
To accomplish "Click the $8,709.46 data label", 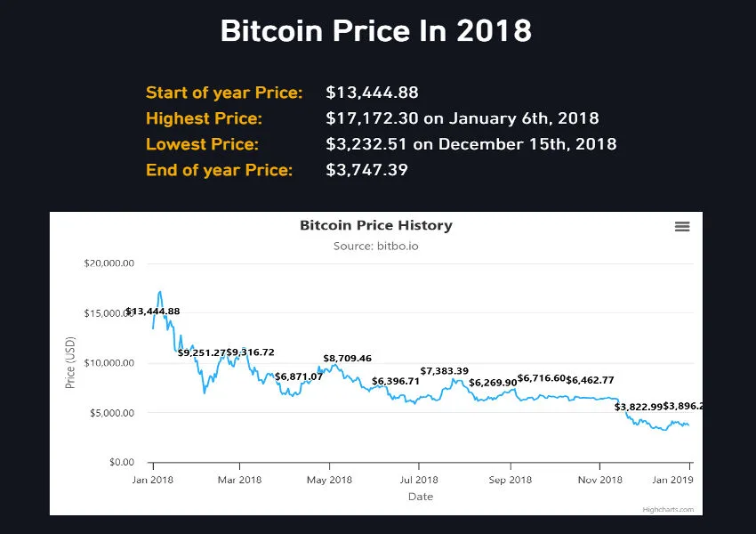I will coord(347,358).
